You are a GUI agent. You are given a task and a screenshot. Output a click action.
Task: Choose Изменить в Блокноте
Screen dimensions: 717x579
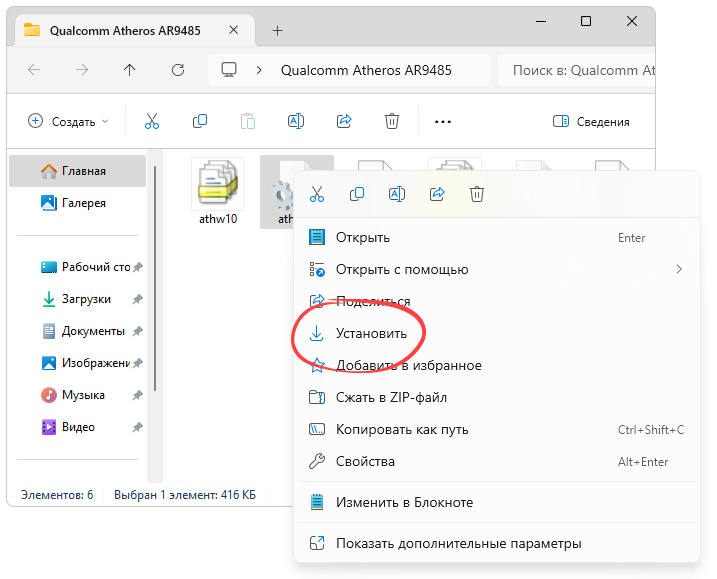click(498, 502)
